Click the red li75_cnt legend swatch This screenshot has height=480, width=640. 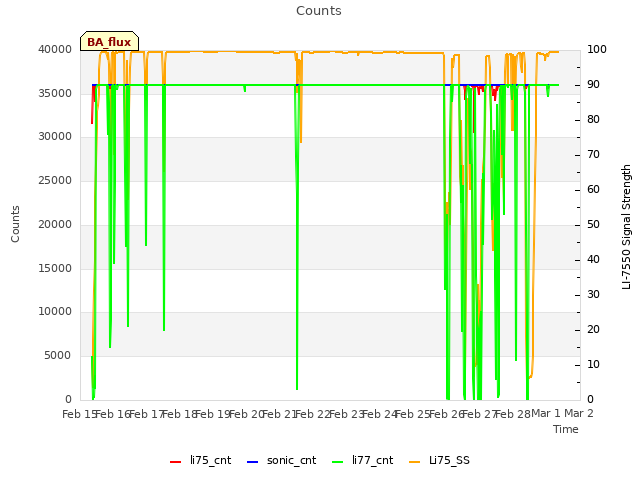(x=176, y=462)
